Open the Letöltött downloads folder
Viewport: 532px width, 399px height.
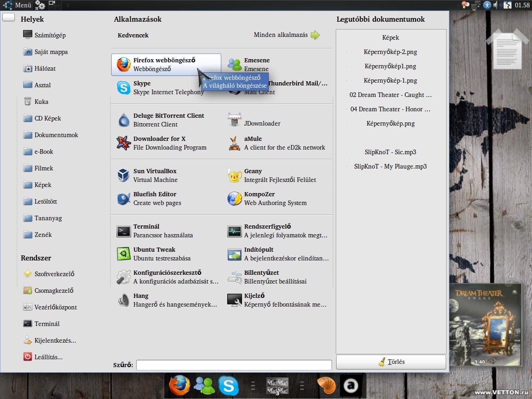[x=40, y=201]
